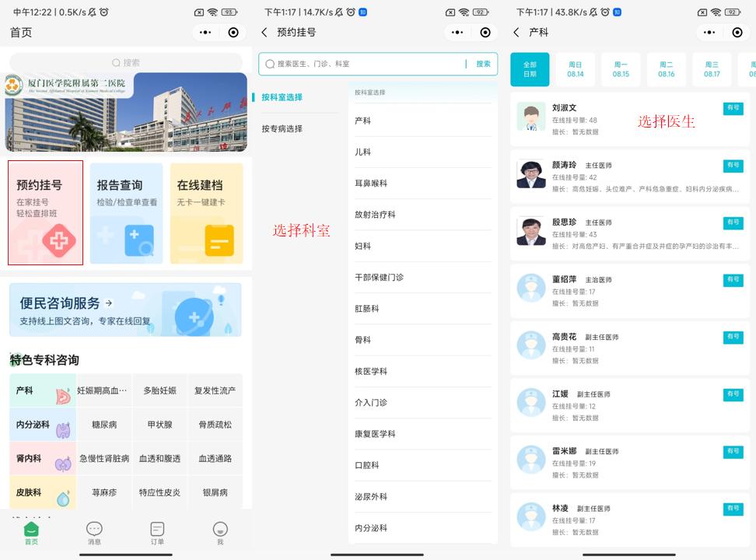Open 内分泌科 specialty consultation category
The image size is (756, 560).
[43, 425]
